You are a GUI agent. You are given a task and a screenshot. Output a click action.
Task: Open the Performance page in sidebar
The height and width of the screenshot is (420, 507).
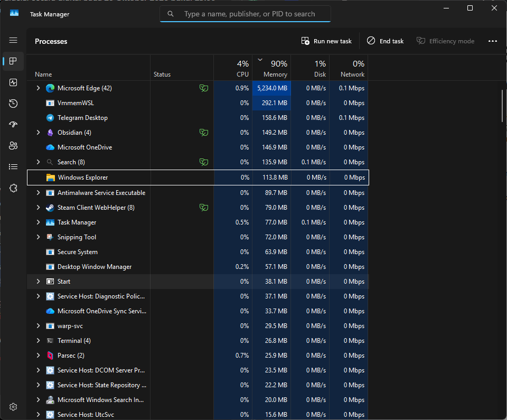pos(13,82)
